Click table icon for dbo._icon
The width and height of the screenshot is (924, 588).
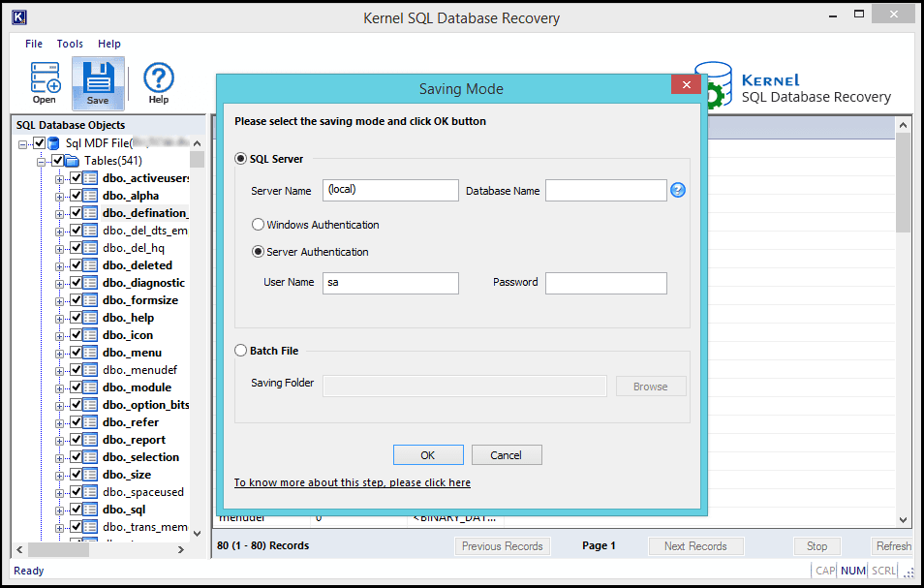point(90,334)
